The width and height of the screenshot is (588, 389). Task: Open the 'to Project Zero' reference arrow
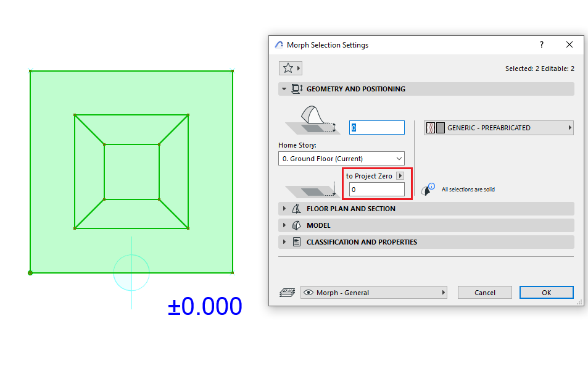pos(400,176)
